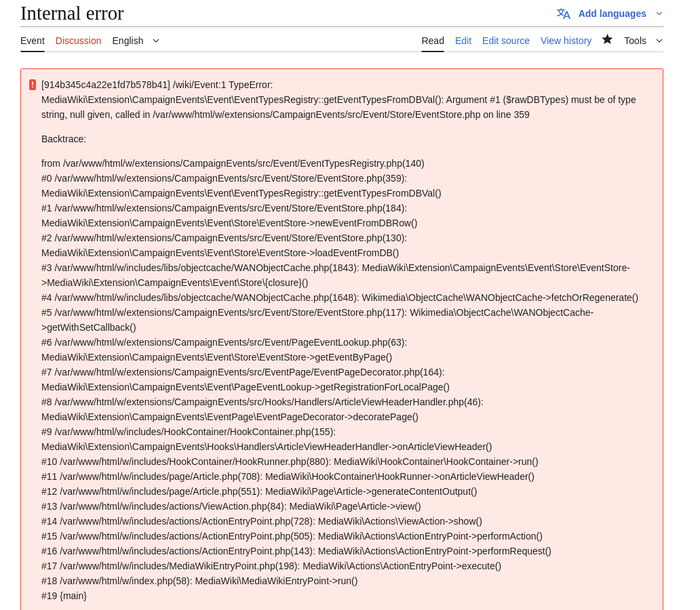Click the Edit link

(463, 41)
